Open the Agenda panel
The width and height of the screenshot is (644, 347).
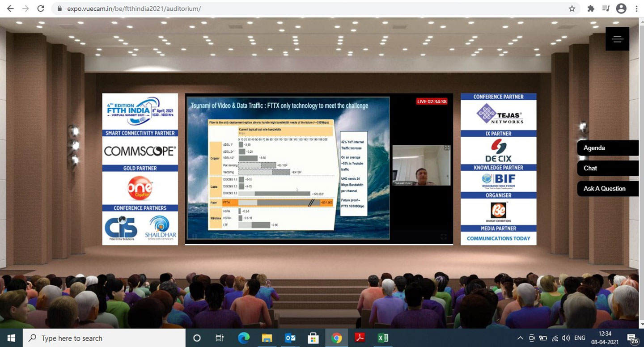pos(608,148)
